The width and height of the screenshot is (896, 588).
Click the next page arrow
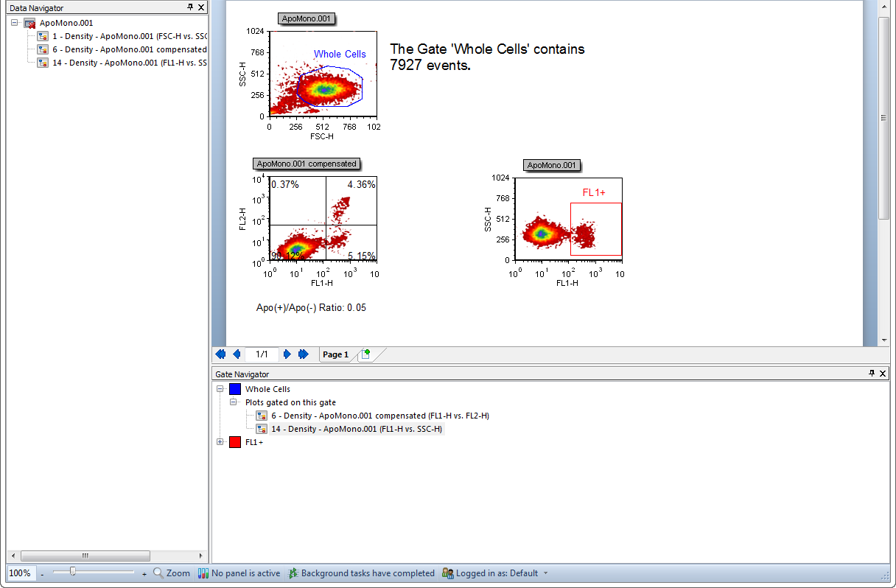tap(287, 354)
